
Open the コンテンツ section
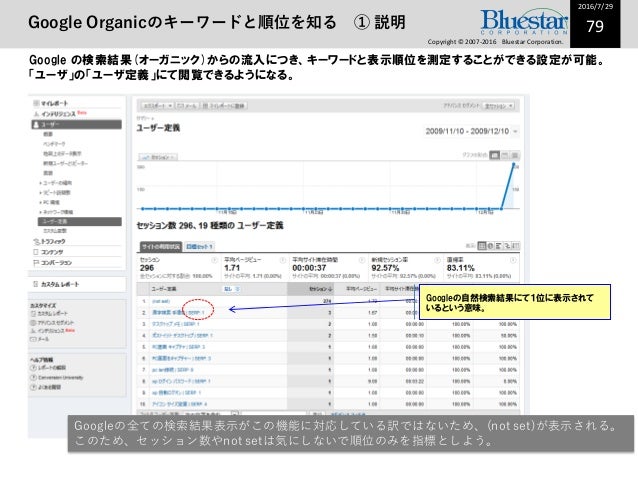click(x=52, y=252)
